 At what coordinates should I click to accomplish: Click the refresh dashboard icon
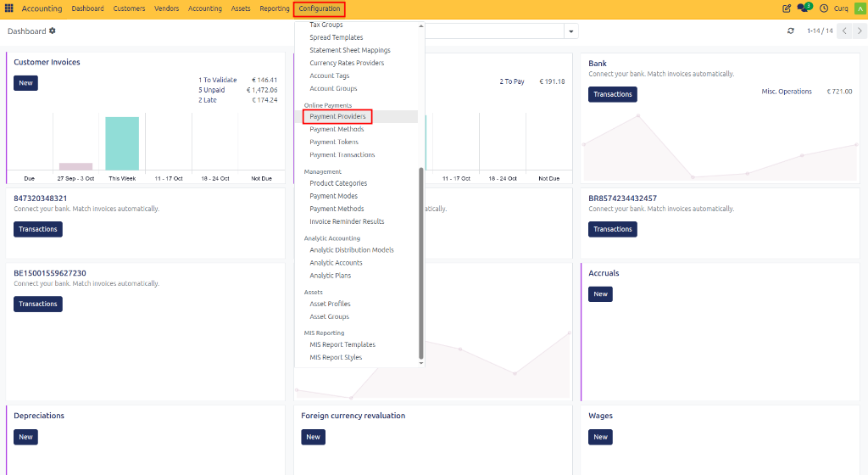791,31
